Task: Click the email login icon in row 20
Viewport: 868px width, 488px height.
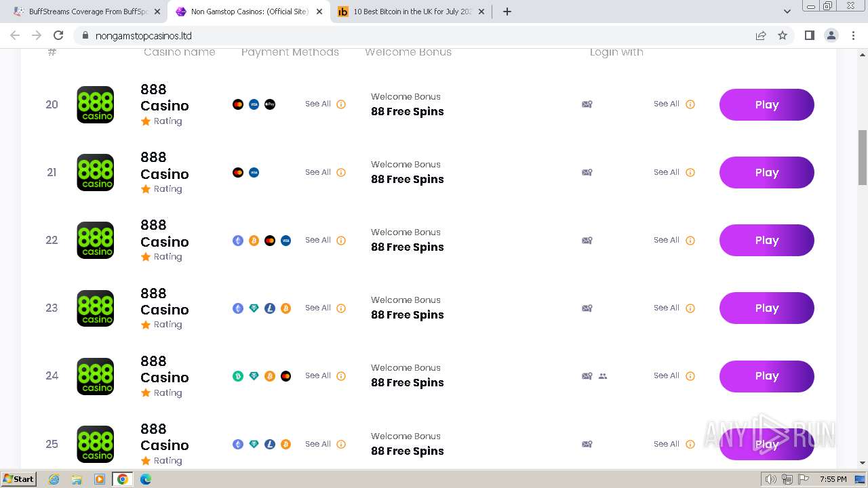Action: [587, 104]
